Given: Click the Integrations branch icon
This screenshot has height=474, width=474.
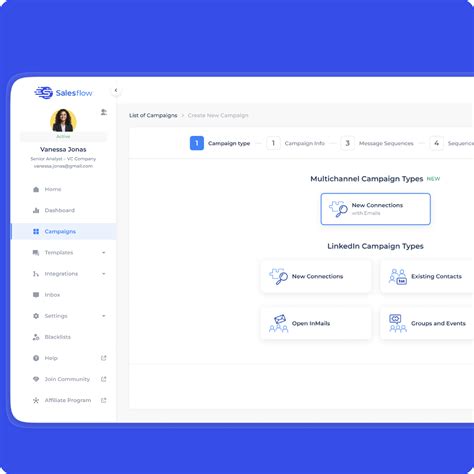Looking at the screenshot, I should [36, 274].
